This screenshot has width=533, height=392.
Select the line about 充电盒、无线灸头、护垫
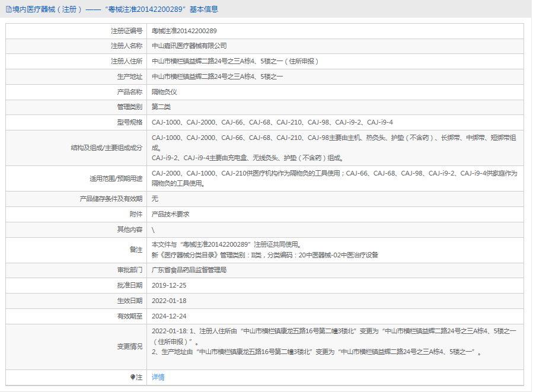248,158
